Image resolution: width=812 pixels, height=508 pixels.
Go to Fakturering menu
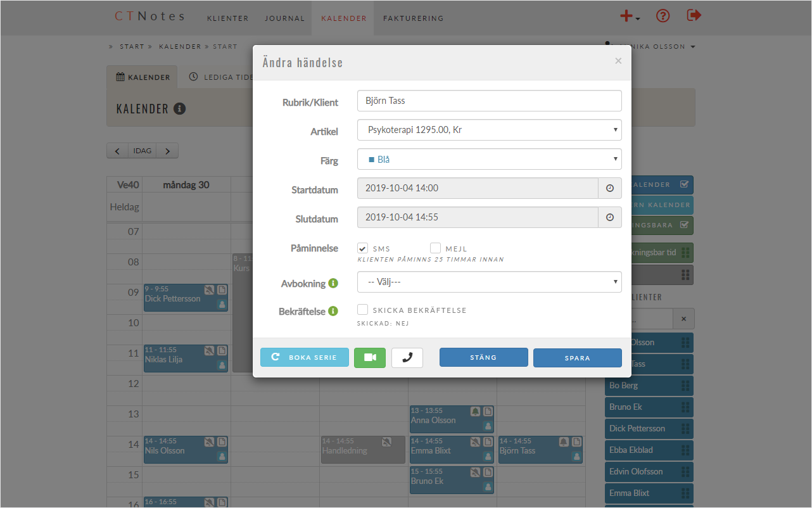413,18
